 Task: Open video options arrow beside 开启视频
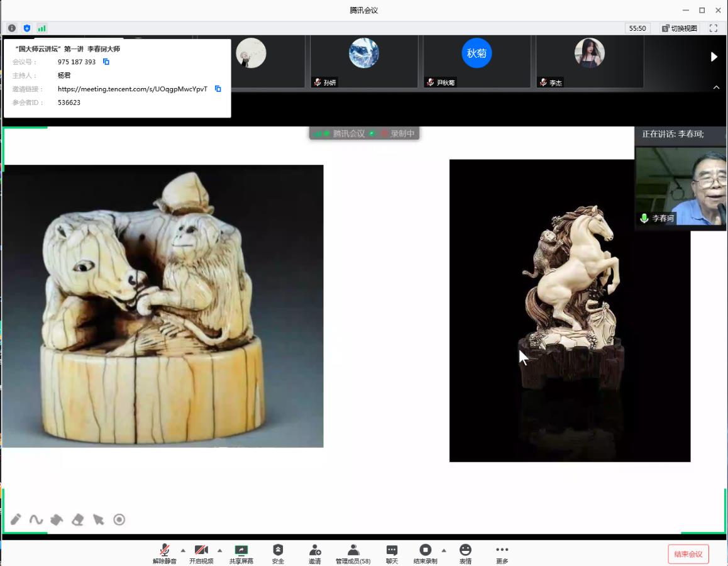point(219,550)
